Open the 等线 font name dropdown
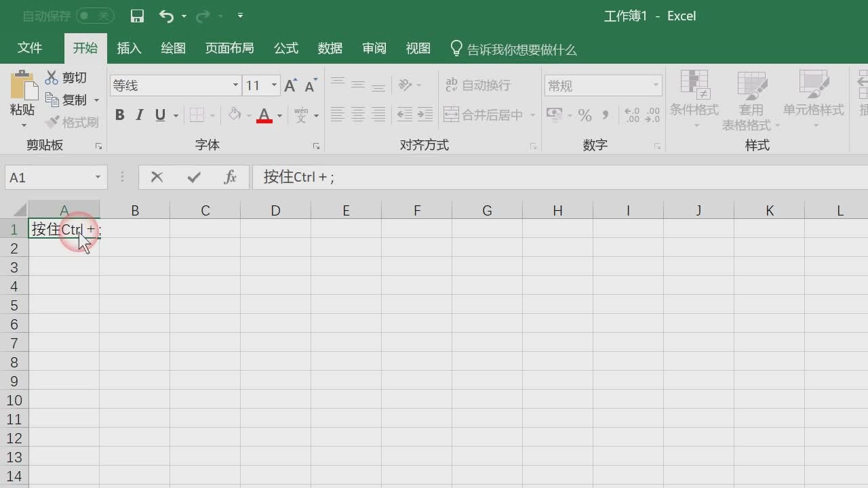The height and width of the screenshot is (488, 868). [x=235, y=85]
